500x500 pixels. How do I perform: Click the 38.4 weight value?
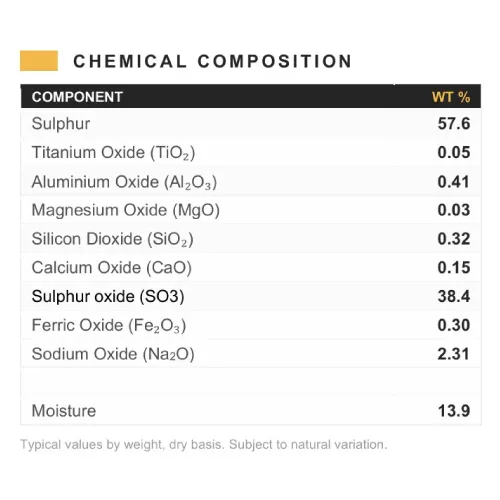(454, 296)
